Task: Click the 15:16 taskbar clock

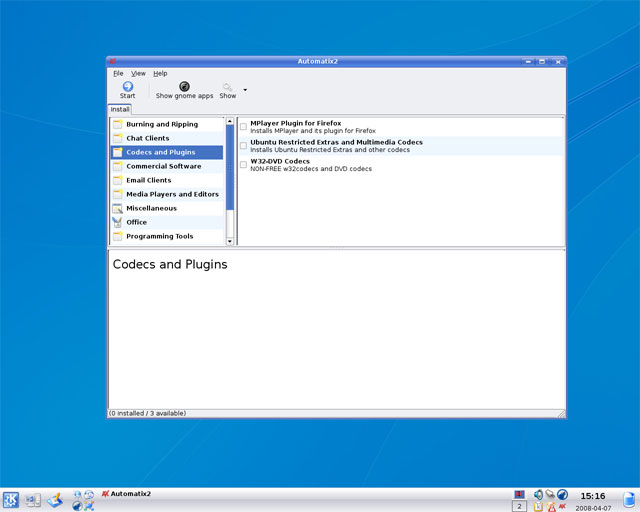Action: click(x=593, y=496)
